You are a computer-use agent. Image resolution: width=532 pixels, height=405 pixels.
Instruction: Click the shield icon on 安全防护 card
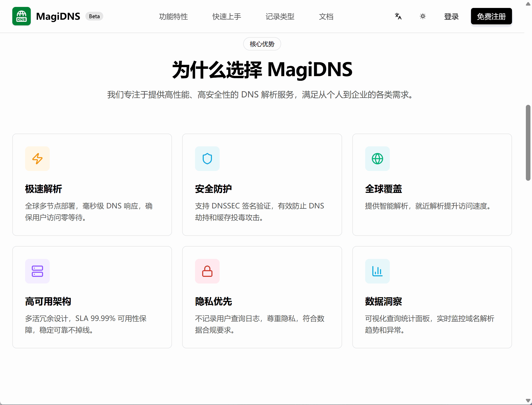pyautogui.click(x=207, y=159)
